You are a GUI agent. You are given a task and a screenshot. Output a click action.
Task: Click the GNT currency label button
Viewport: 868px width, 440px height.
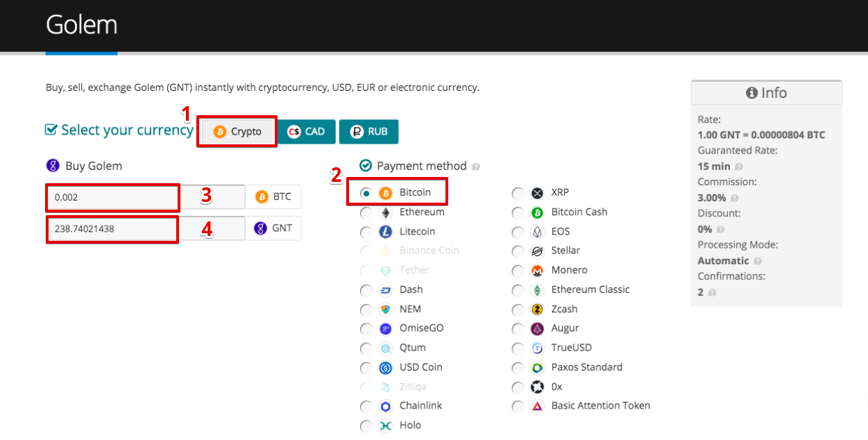tap(273, 228)
